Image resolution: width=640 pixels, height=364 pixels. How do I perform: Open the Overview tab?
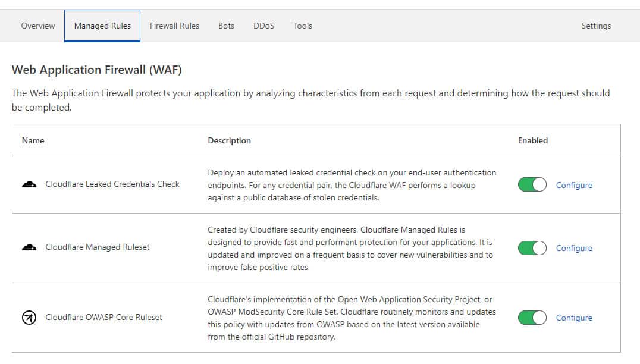pos(38,26)
